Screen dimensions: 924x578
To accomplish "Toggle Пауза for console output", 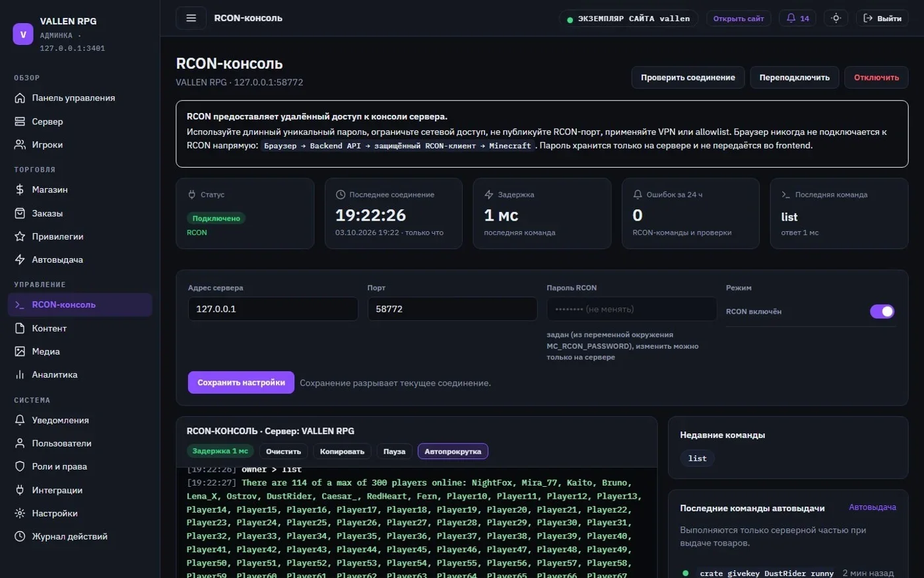I will (x=394, y=451).
